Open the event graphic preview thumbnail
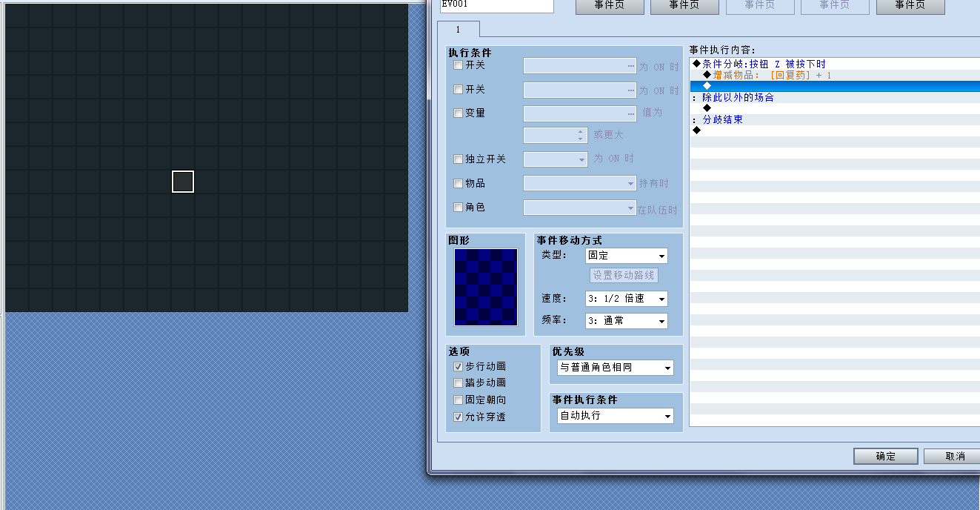The height and width of the screenshot is (510, 980). [486, 287]
